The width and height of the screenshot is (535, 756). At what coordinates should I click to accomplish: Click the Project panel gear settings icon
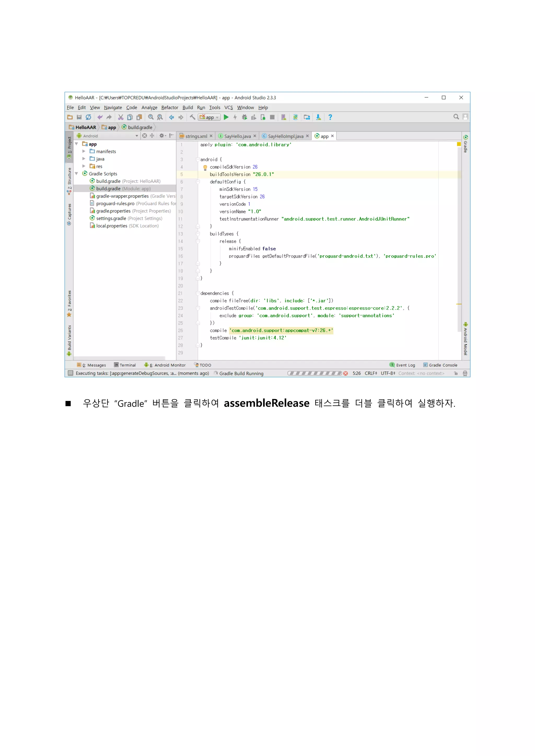[162, 136]
